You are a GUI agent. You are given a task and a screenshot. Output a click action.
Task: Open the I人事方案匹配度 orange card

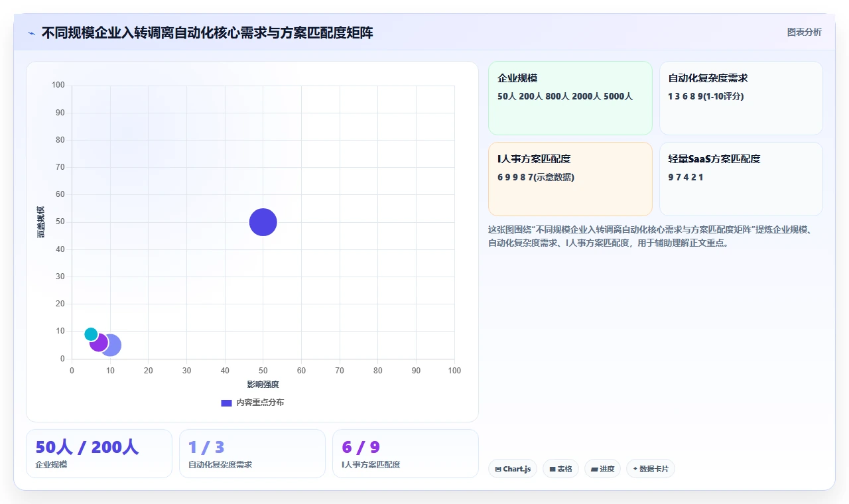click(x=570, y=179)
